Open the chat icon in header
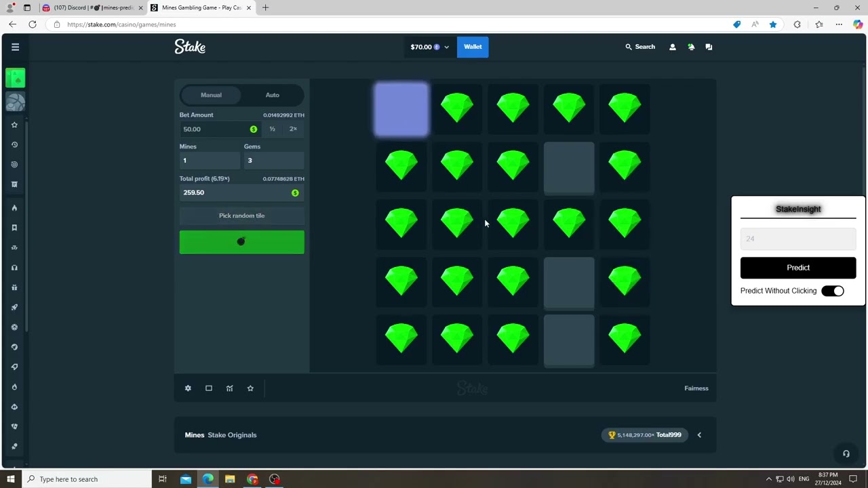 [x=709, y=47]
